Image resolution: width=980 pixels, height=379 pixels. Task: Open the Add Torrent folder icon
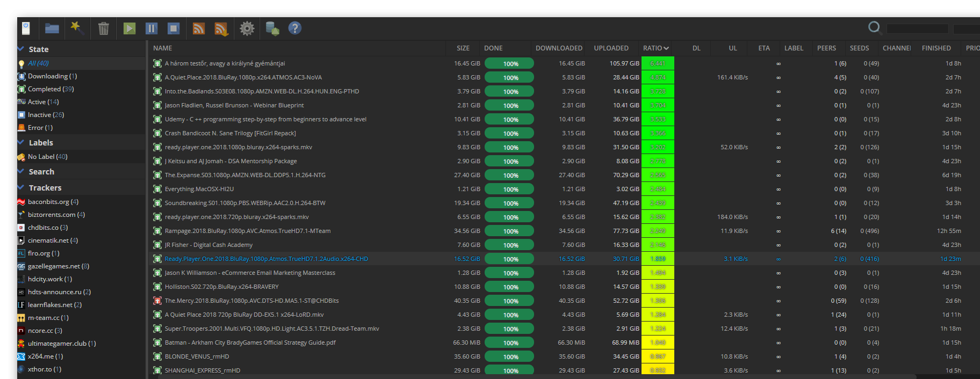[x=52, y=28]
